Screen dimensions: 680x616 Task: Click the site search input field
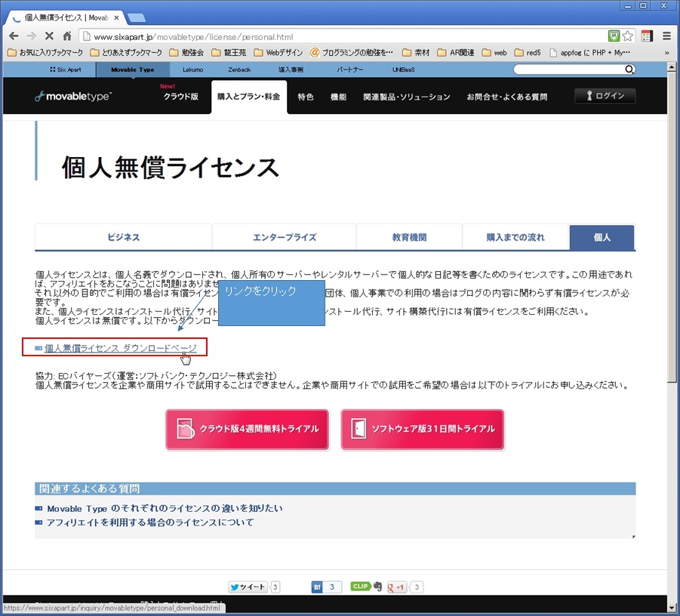pos(569,69)
